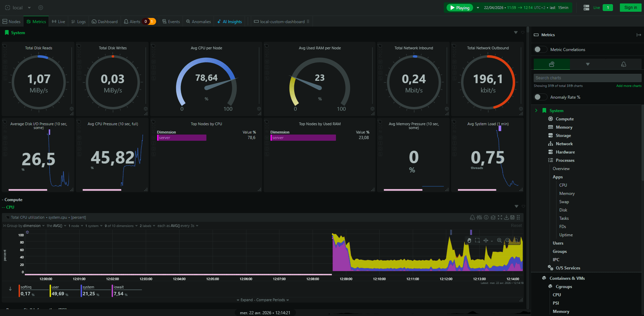This screenshot has width=644, height=316.
Task: Grab the CPU chart drag handle
Action: click(518, 217)
